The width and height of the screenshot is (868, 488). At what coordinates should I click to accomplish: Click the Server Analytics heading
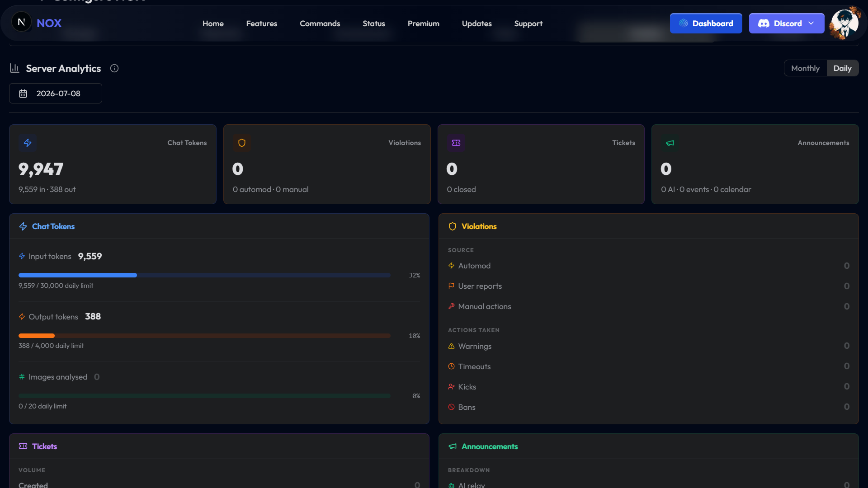point(63,68)
